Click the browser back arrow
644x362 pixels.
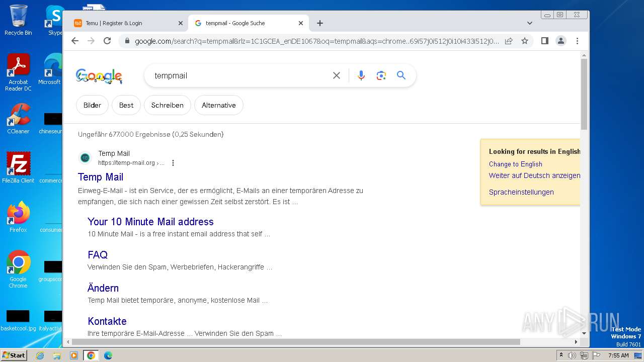click(x=75, y=41)
